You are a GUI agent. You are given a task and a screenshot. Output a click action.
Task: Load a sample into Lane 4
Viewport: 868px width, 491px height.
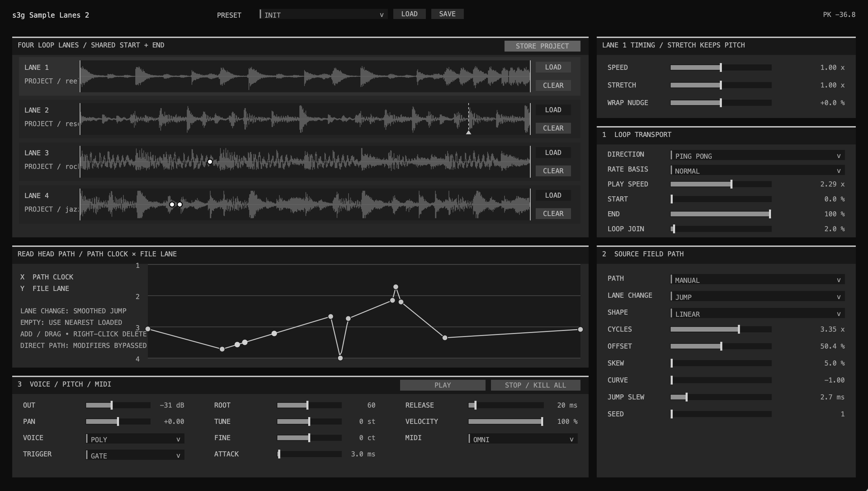tap(553, 195)
